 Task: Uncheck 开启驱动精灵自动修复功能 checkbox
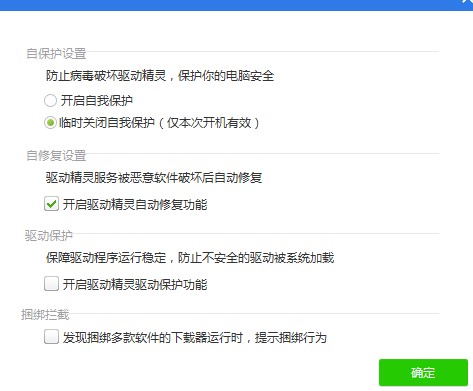click(x=51, y=204)
